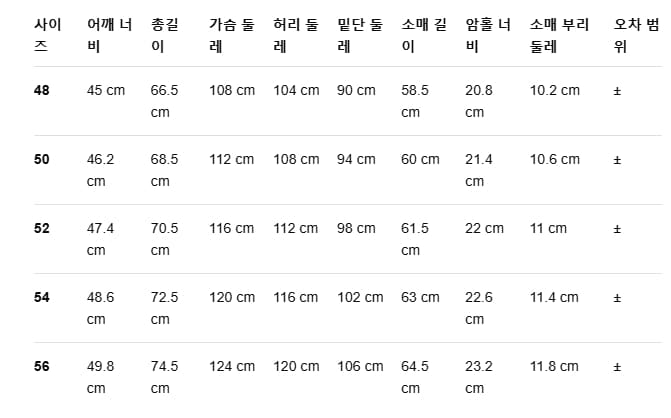Select the size 50 row label
The image size is (671, 418).
(42, 159)
